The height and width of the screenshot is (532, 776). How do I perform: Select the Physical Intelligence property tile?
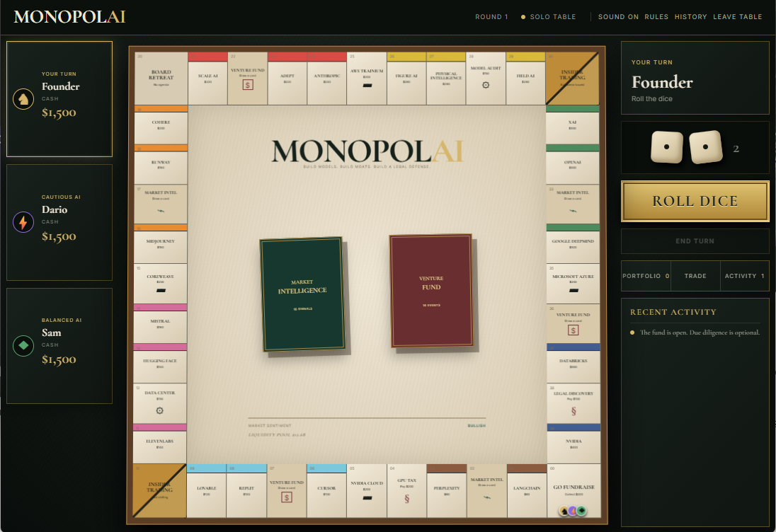pyautogui.click(x=446, y=78)
